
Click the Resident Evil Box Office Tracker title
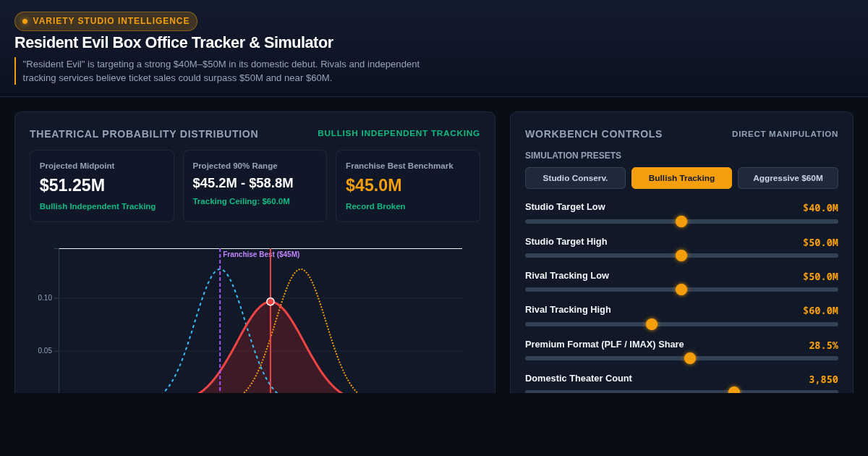tap(174, 43)
